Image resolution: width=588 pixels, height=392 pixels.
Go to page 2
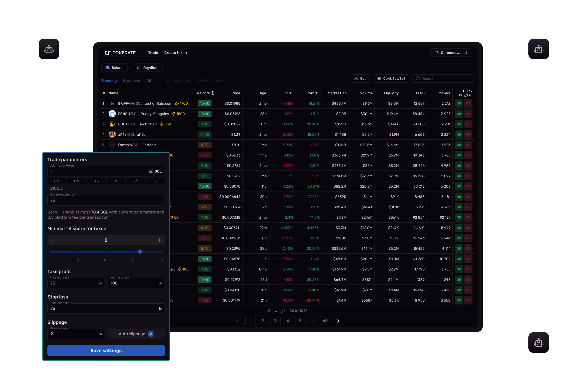263,321
